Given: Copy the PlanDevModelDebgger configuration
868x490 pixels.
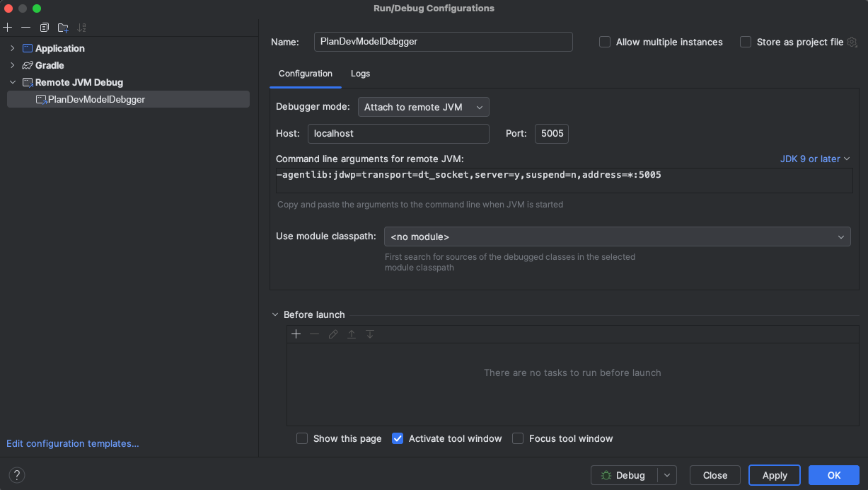Looking at the screenshot, I should click(x=43, y=27).
